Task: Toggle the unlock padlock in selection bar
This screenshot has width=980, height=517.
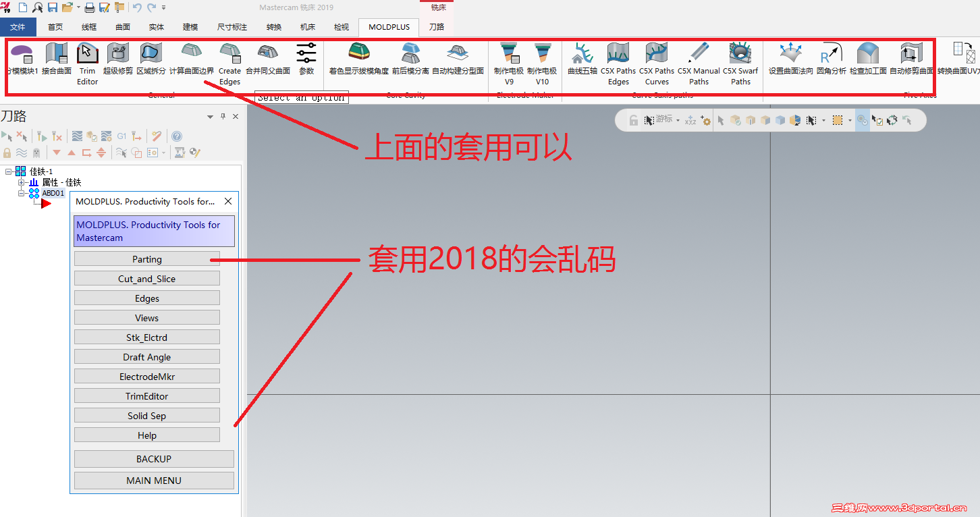Action: point(633,120)
